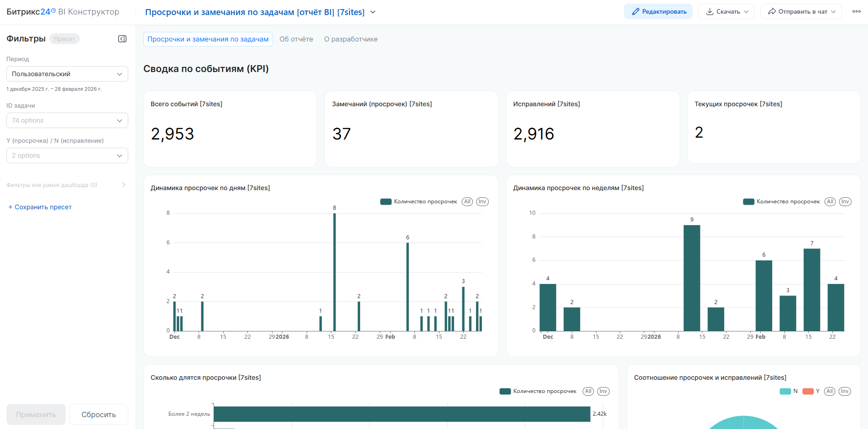Click the Send to chat button

(801, 11)
